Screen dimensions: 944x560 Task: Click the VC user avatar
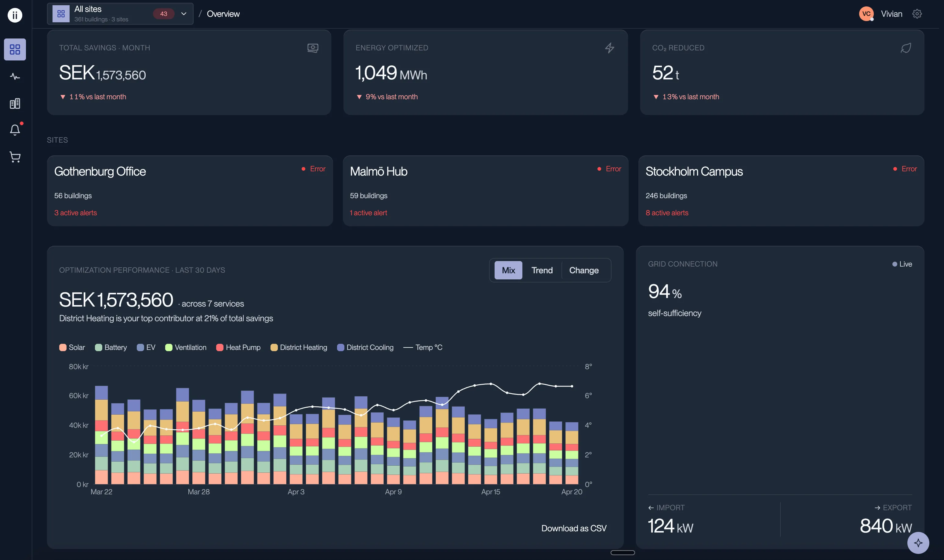point(866,14)
